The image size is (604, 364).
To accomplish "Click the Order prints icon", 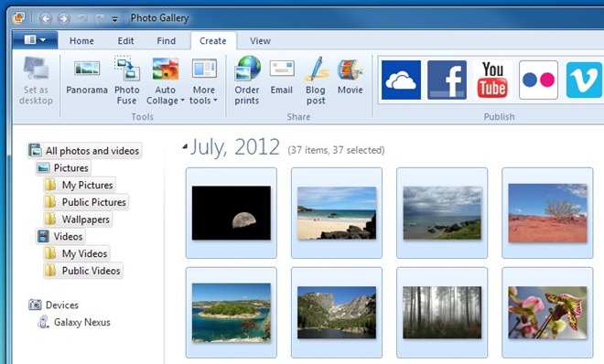I will coord(247,69).
